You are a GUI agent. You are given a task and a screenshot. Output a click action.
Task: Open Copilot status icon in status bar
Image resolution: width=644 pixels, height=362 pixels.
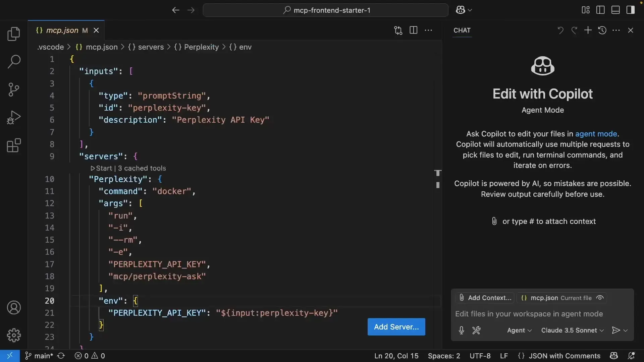tap(614, 356)
